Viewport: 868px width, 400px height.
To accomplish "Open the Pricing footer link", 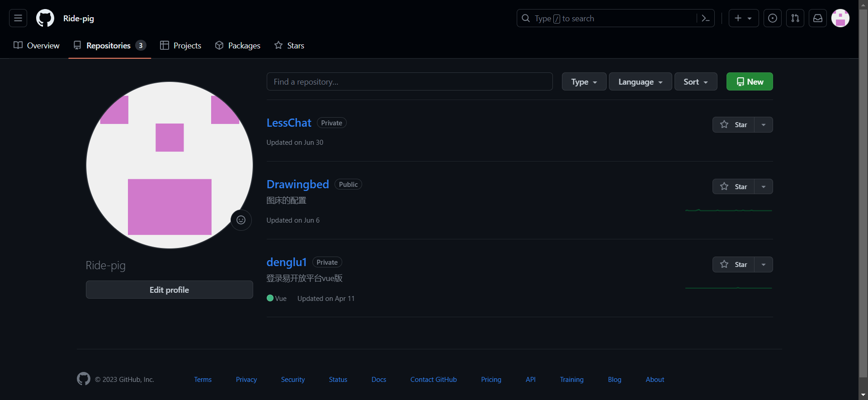I will pyautogui.click(x=491, y=380).
